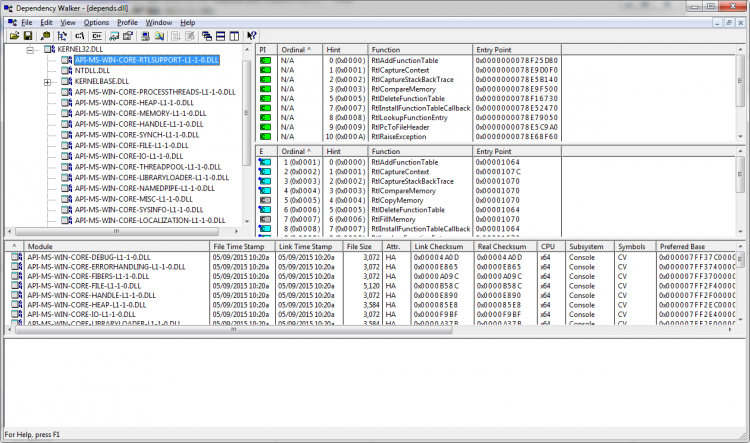Click the MDI document icon beside File menu
This screenshot has width=750, height=443.
coord(12,22)
